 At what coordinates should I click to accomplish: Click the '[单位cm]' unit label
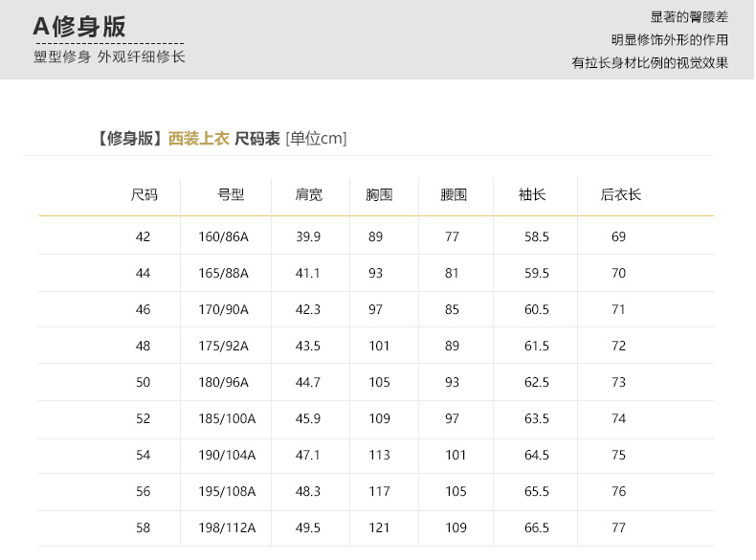317,139
